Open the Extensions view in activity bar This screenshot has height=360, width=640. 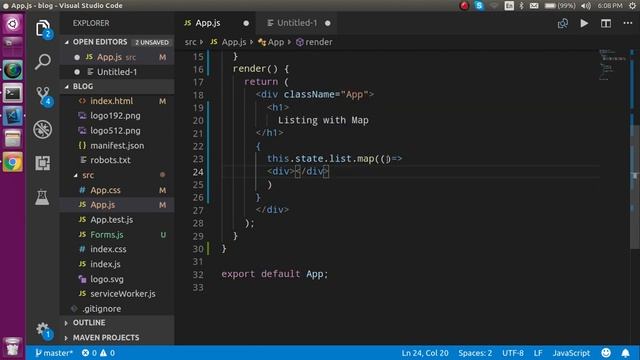[x=43, y=163]
